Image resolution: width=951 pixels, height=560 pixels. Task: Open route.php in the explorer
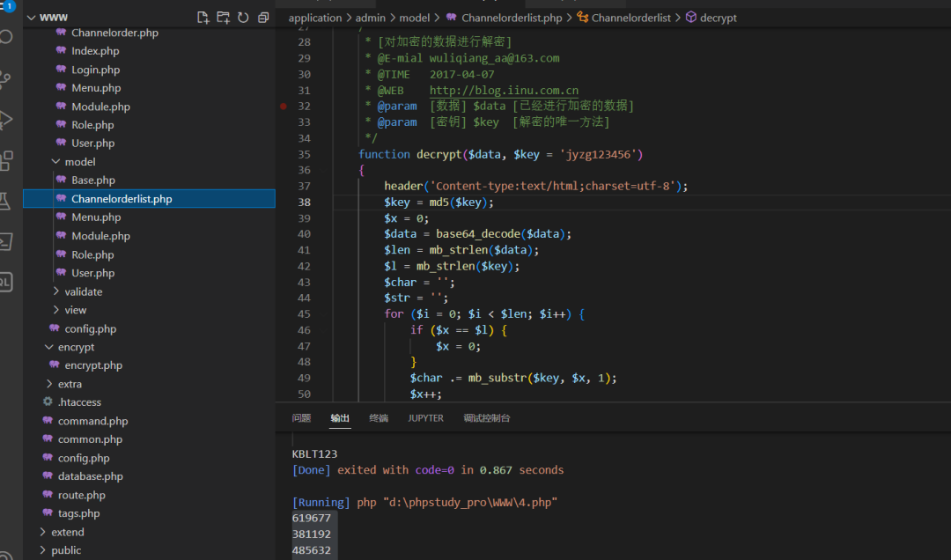(x=81, y=495)
